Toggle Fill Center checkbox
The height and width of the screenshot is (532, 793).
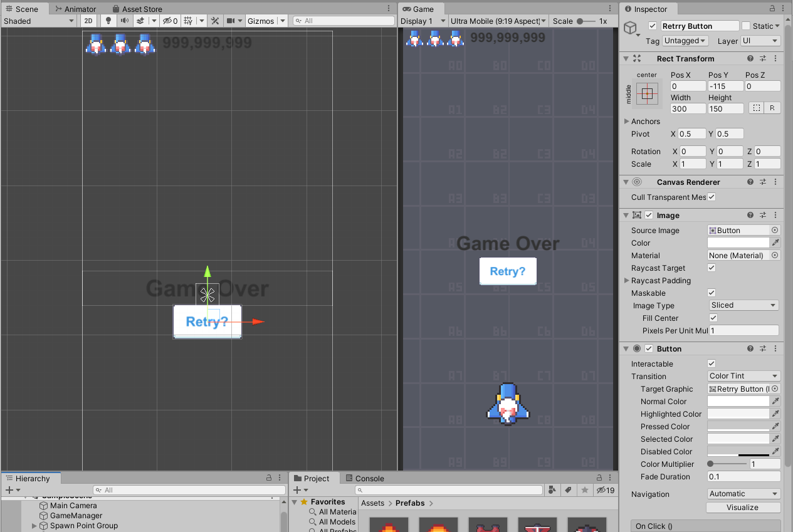[713, 318]
